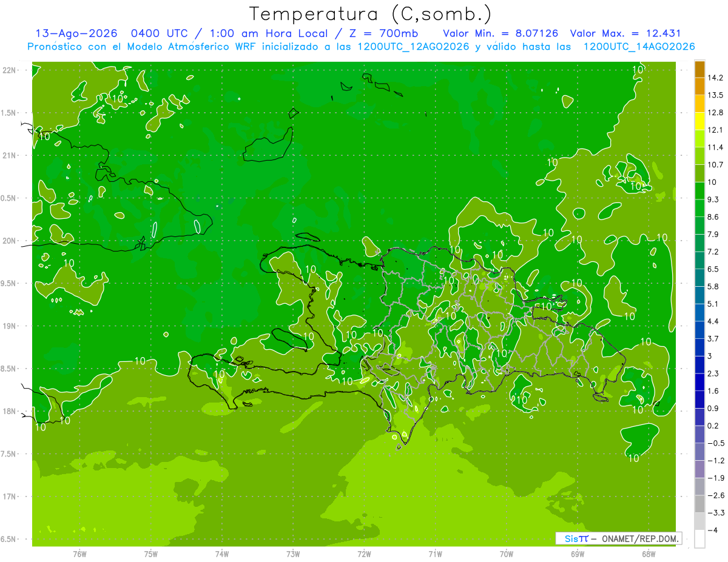The image size is (728, 562).
Task: Click the '11.4' legend value
Action: [x=715, y=147]
